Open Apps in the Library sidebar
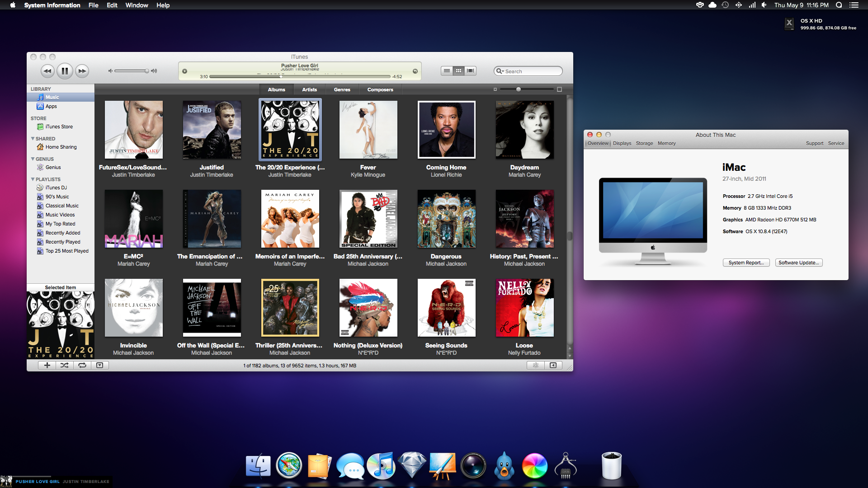 coord(61,106)
